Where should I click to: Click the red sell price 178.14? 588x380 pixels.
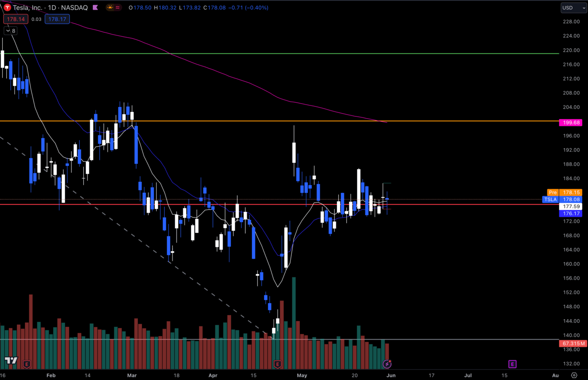16,19
